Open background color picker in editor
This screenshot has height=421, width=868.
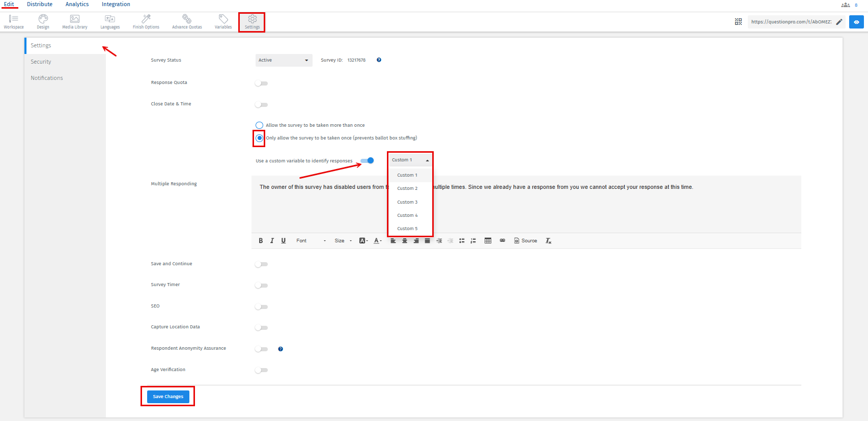pos(363,241)
